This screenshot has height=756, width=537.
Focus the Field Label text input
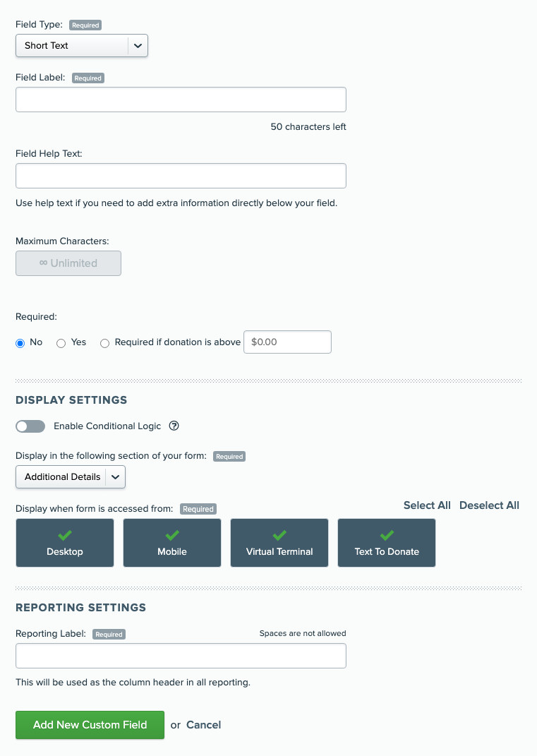[181, 100]
